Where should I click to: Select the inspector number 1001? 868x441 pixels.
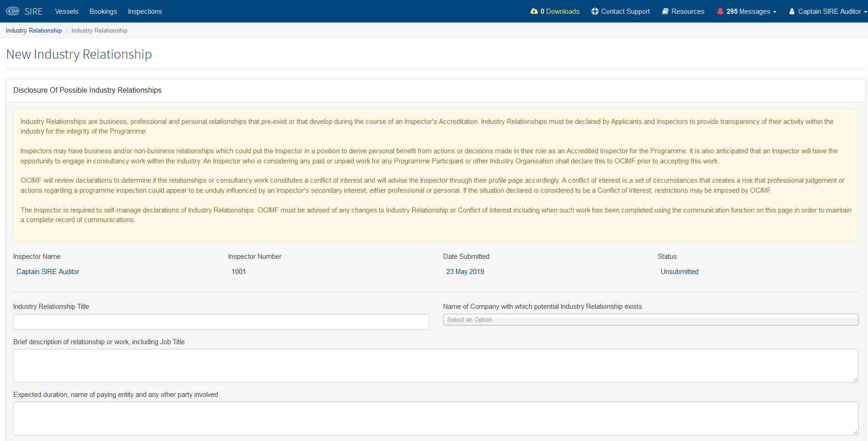(238, 271)
